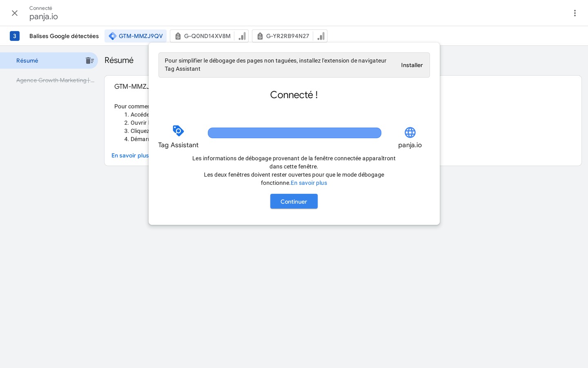Click the Résumé page heading

pos(119,60)
